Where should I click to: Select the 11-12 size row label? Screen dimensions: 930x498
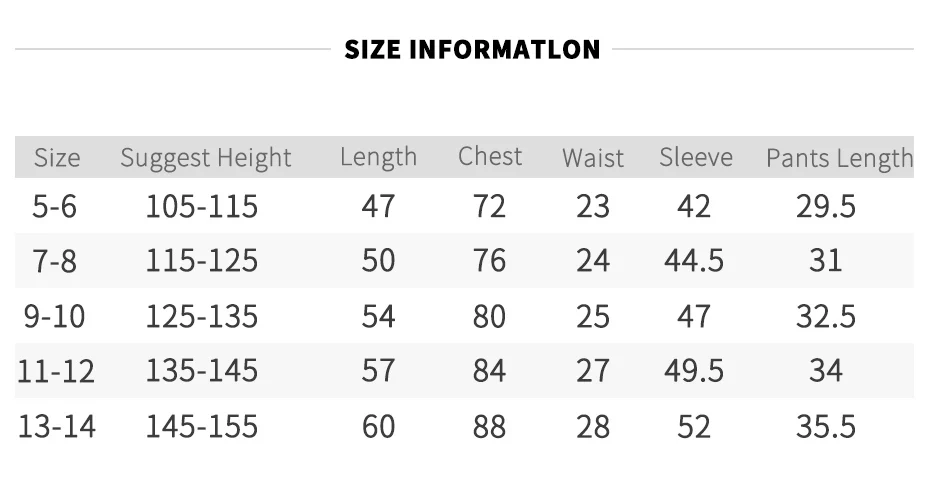tap(56, 371)
